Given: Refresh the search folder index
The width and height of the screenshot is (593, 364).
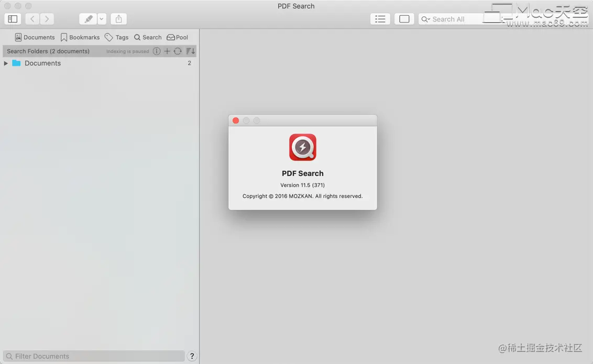Looking at the screenshot, I should [178, 51].
